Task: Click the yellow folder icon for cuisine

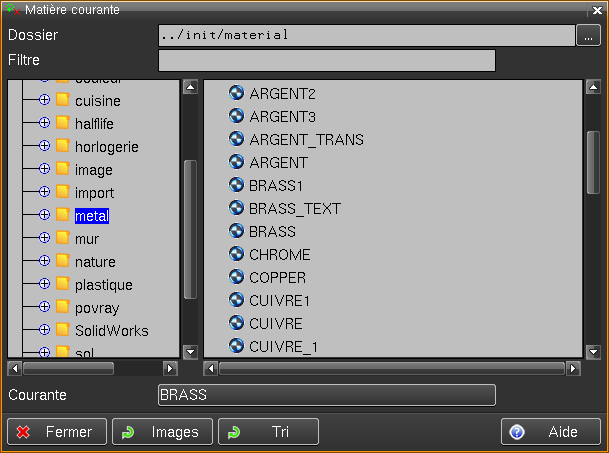Action: [62, 100]
